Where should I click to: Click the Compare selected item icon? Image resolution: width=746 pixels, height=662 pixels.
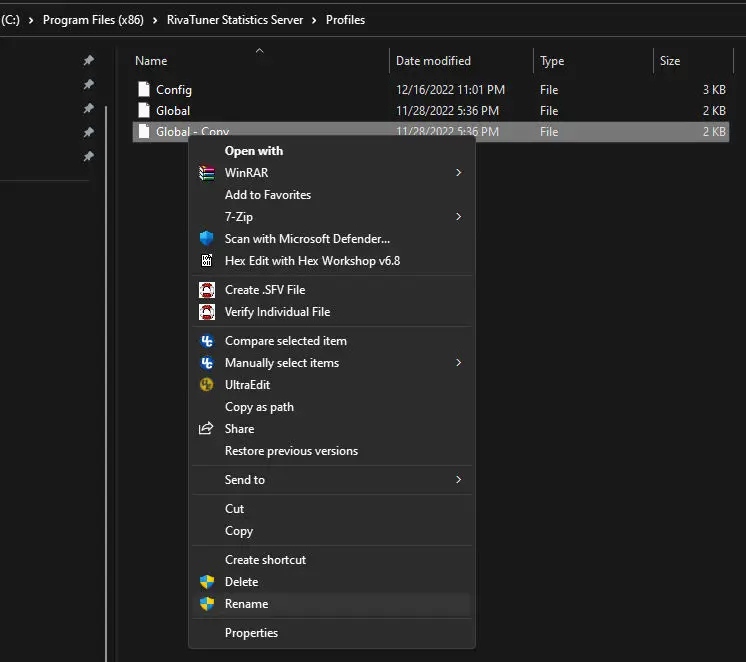point(206,341)
